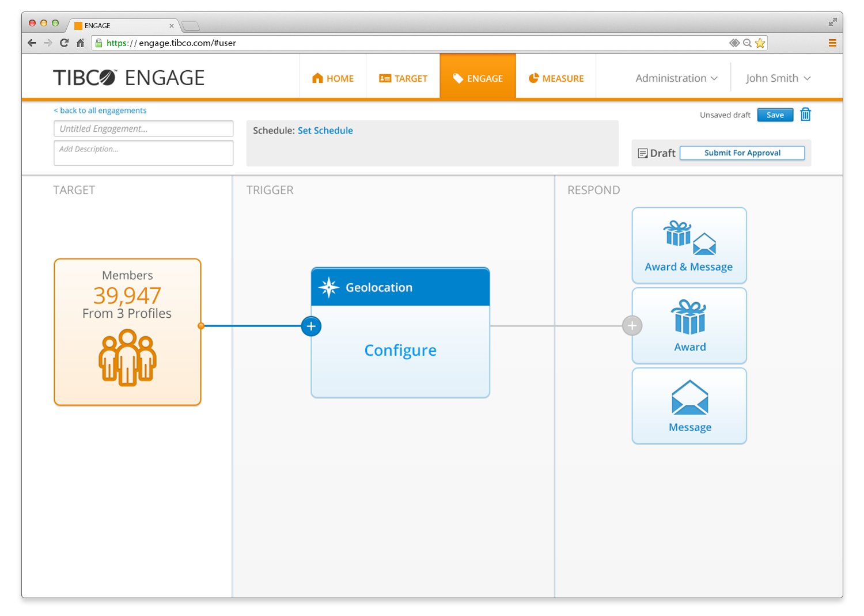Toggle fullscreen with the expand arrows icon
Screen dimensions: 864x616
[x=832, y=22]
